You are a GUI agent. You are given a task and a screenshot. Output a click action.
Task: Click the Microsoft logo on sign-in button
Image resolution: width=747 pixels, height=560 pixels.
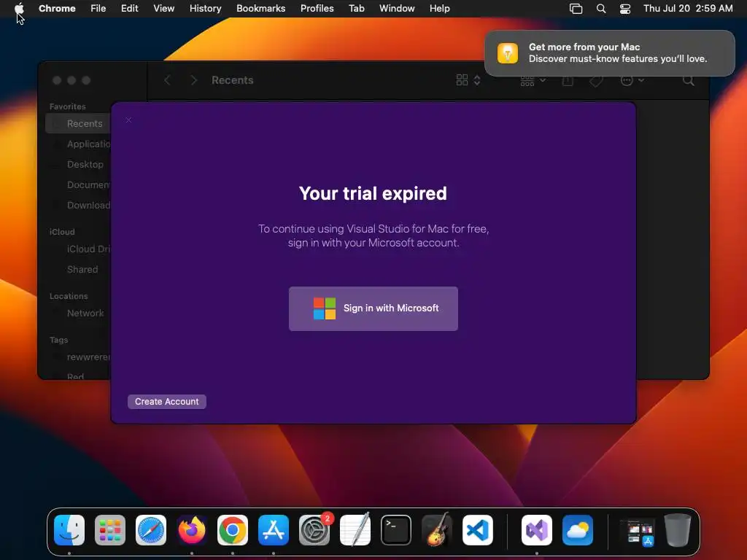(325, 308)
